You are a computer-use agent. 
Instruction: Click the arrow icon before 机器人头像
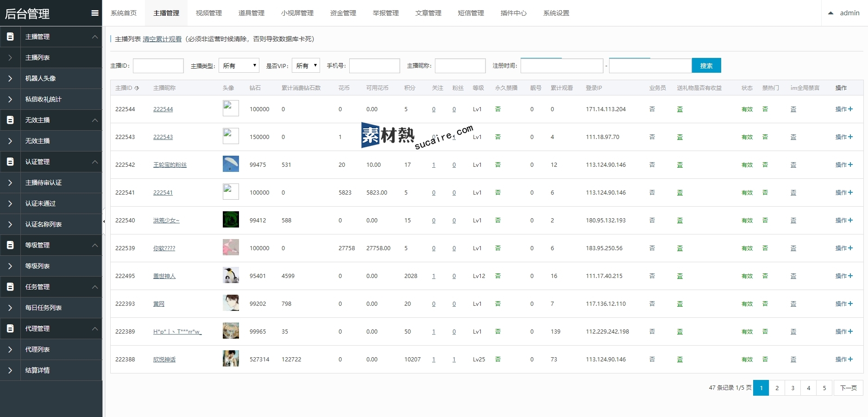(10, 78)
